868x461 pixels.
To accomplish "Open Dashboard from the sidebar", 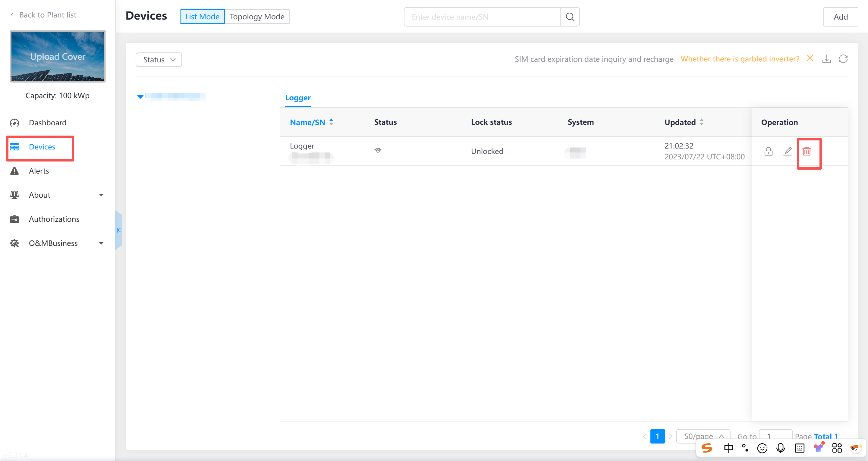I will coord(48,123).
